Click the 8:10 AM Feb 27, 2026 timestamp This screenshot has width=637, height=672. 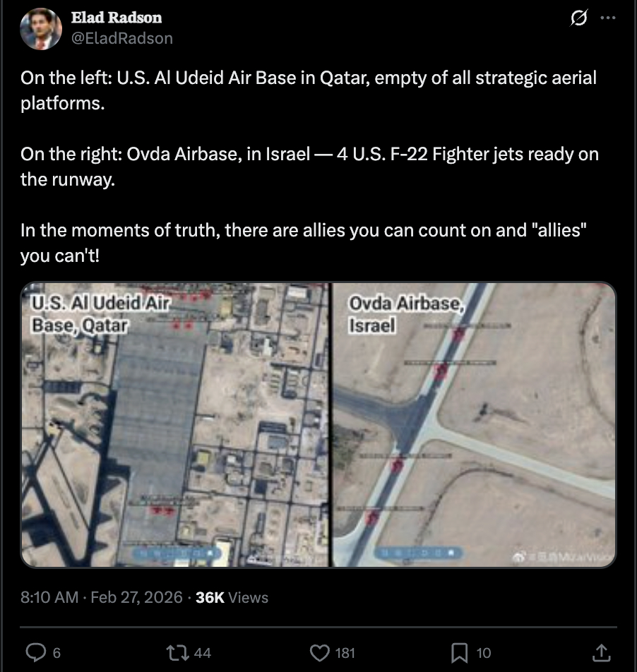point(101,597)
